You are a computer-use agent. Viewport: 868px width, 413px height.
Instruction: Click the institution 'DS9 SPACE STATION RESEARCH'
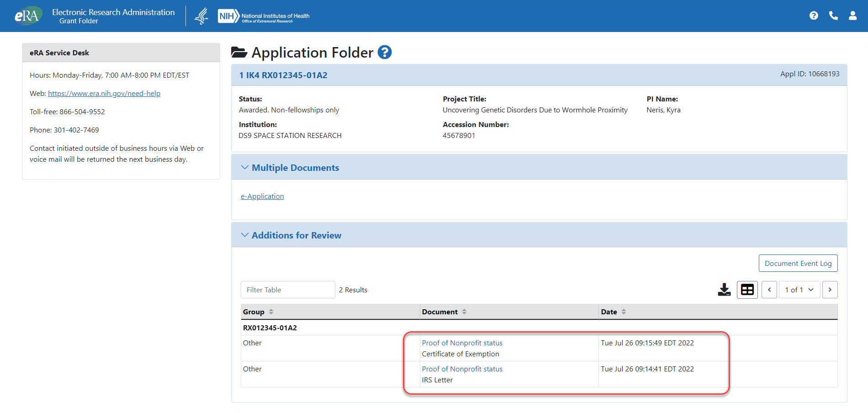290,136
